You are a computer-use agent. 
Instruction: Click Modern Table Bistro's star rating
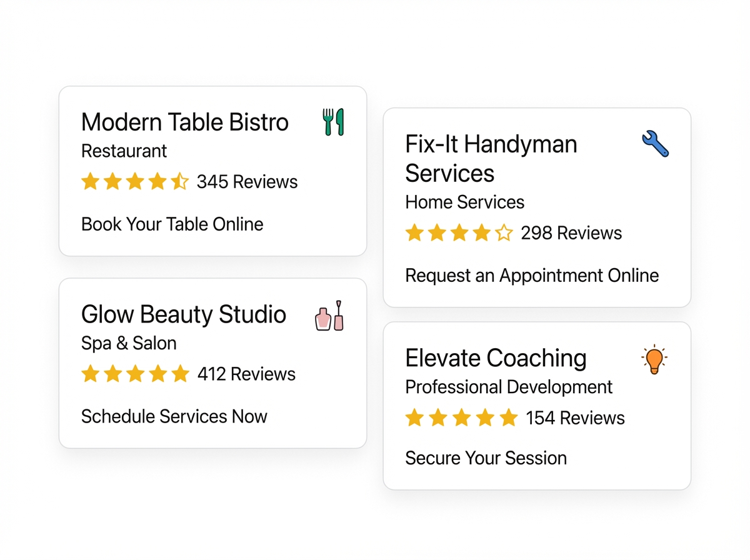point(135,182)
